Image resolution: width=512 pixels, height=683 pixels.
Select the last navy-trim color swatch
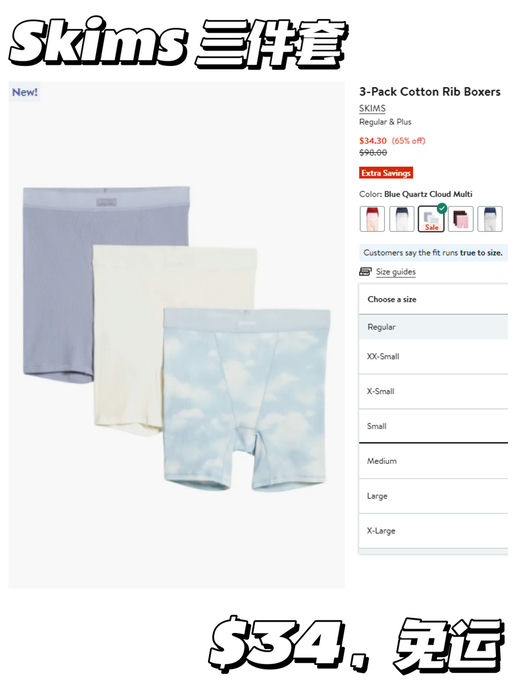click(490, 219)
